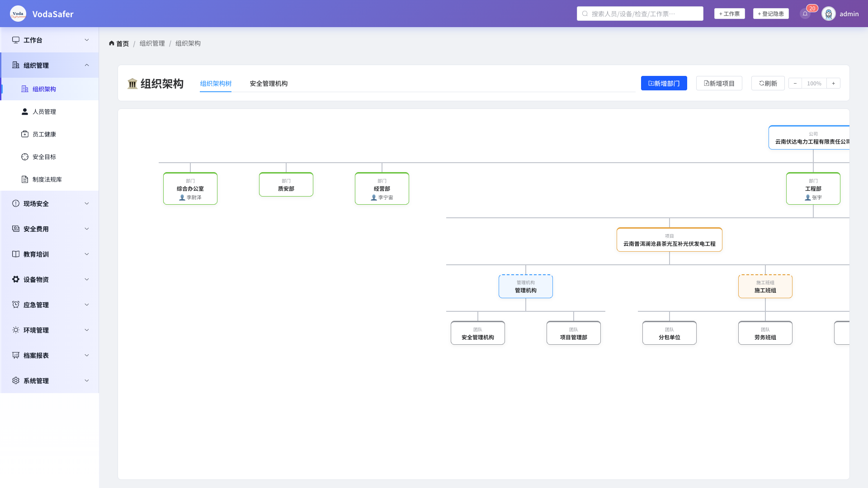Open 人员管理 sidebar submenu item
Viewport: 868px width, 488px height.
(x=50, y=112)
